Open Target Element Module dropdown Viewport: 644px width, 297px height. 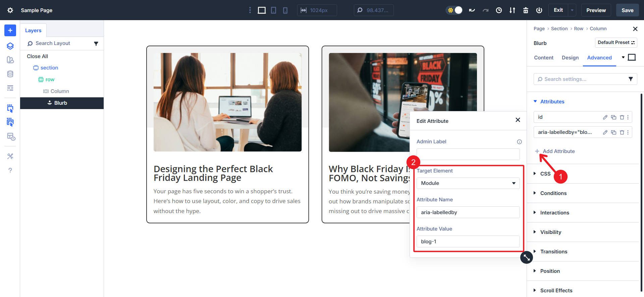(x=468, y=183)
